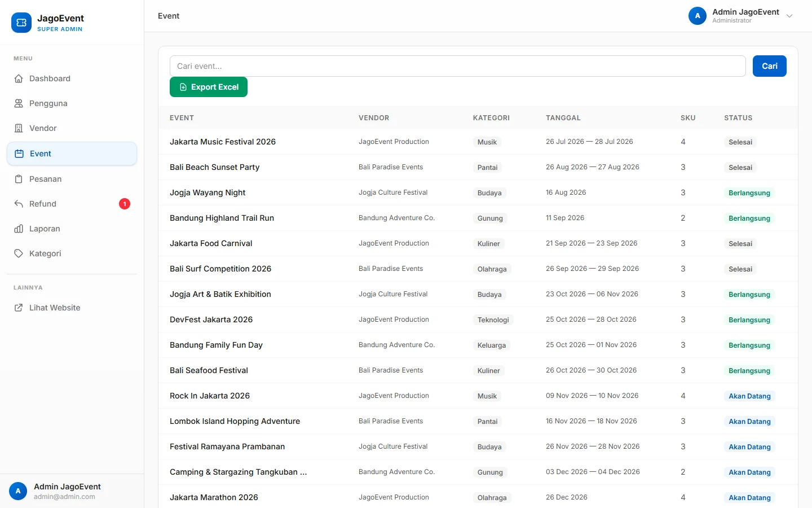
Task: Click Camping & Stargazing Tangkuban event name
Action: [x=239, y=472]
